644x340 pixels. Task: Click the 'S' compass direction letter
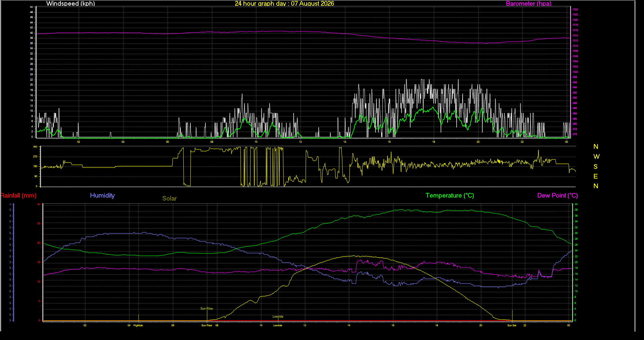[596, 166]
